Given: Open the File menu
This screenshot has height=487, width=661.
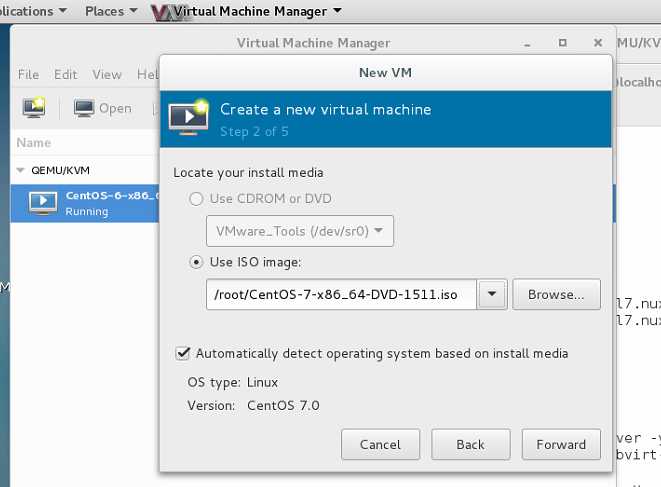Looking at the screenshot, I should point(28,75).
